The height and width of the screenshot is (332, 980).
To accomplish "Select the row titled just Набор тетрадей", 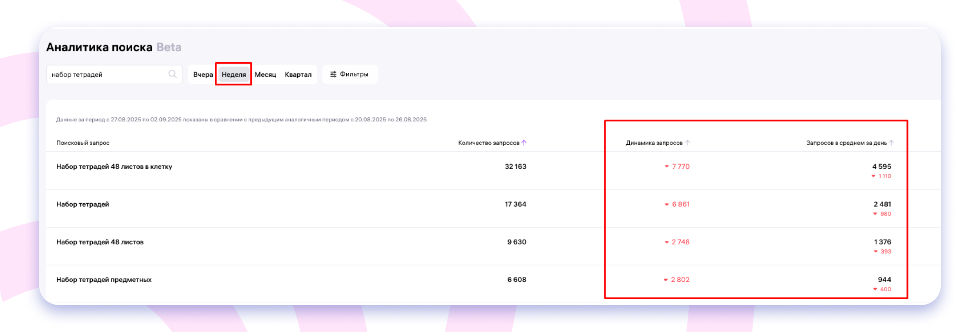I will (x=82, y=204).
